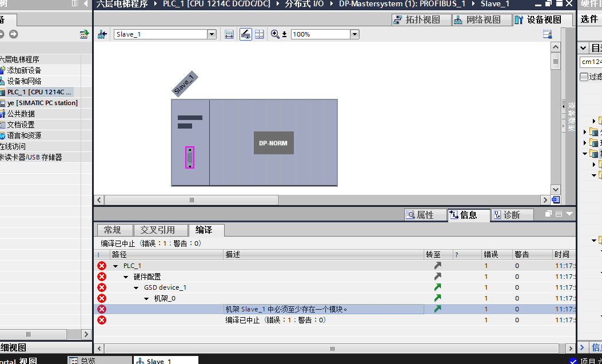
Task: Select the PROFIBUS DP port on the Slave_1 device
Action: point(190,157)
